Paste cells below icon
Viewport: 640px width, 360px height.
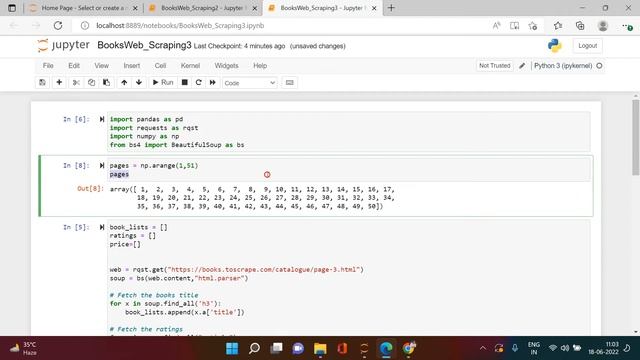point(107,82)
